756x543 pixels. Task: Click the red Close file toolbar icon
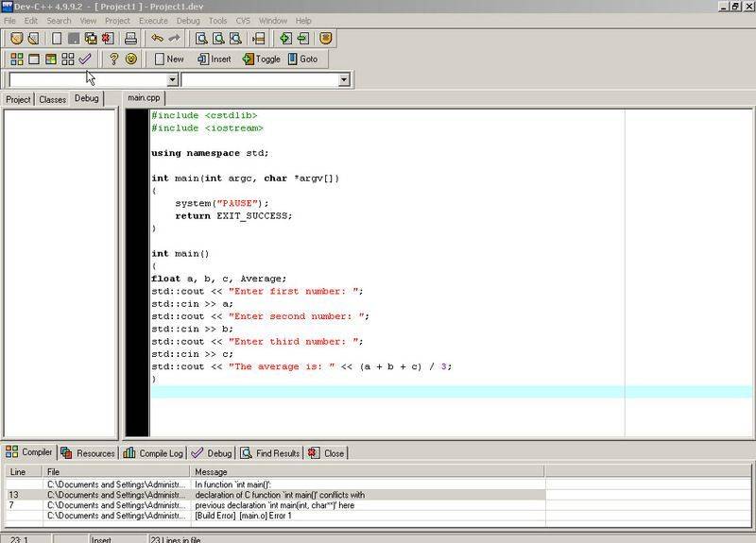tap(108, 39)
